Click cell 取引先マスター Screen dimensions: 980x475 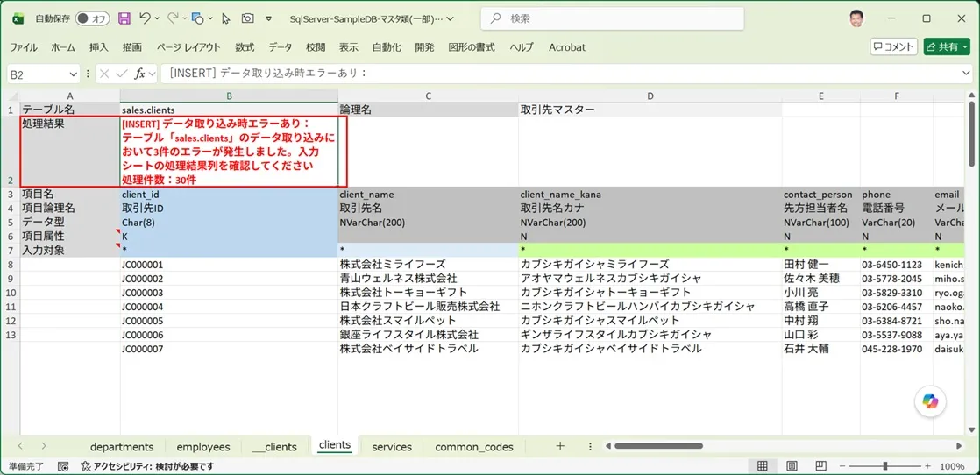pyautogui.click(x=650, y=110)
